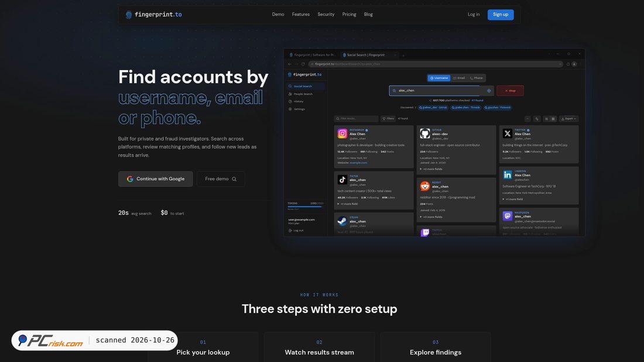
Task: Stop the running search with the red Stop button
Action: (510, 91)
